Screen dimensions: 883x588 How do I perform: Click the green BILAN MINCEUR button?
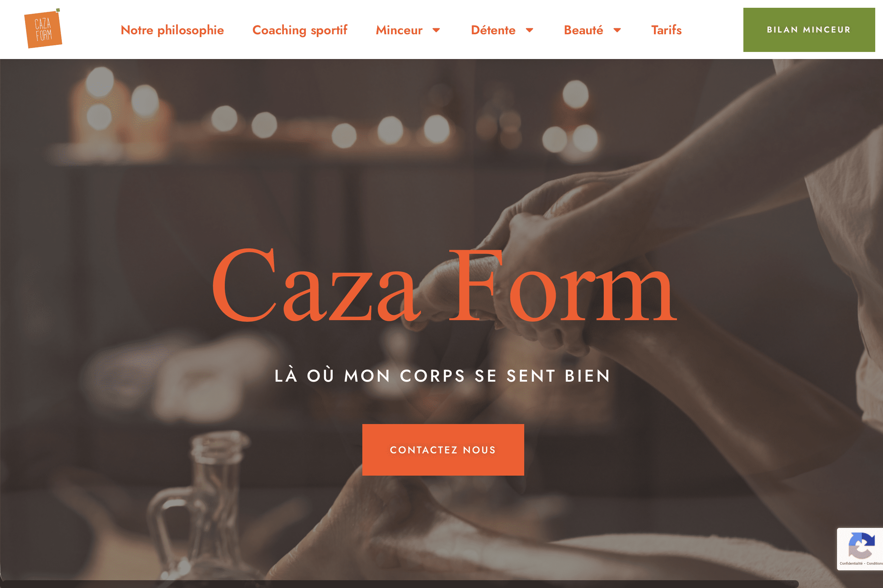coord(809,30)
